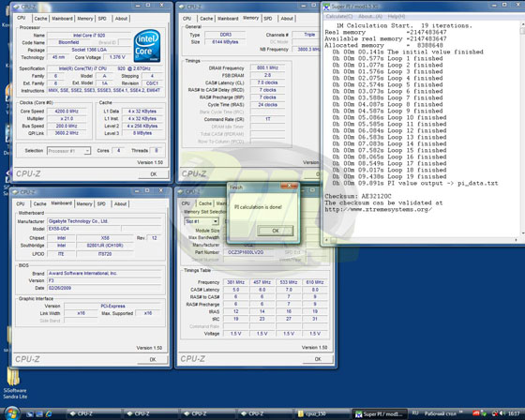Screen dimensions: 525x420
Task: Click the Loop 19 finished line
Action: [x=388, y=176]
